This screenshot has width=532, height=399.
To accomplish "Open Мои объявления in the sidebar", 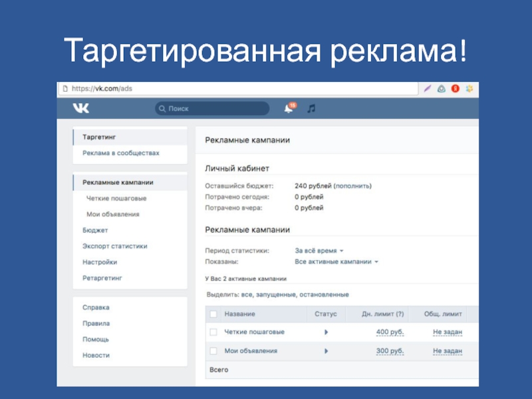I will (113, 214).
